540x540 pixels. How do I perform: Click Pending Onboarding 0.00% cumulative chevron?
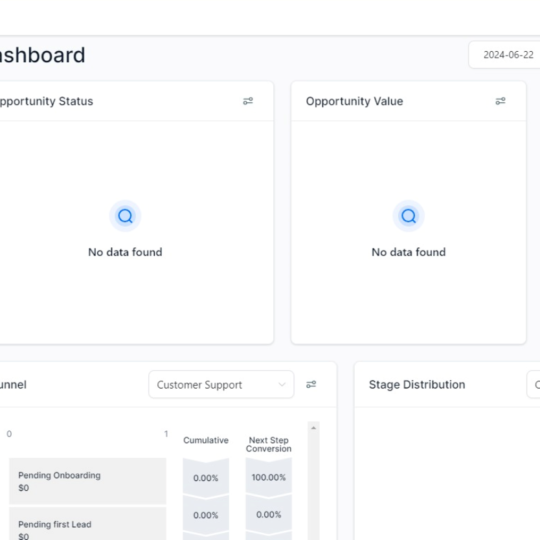pos(206,478)
